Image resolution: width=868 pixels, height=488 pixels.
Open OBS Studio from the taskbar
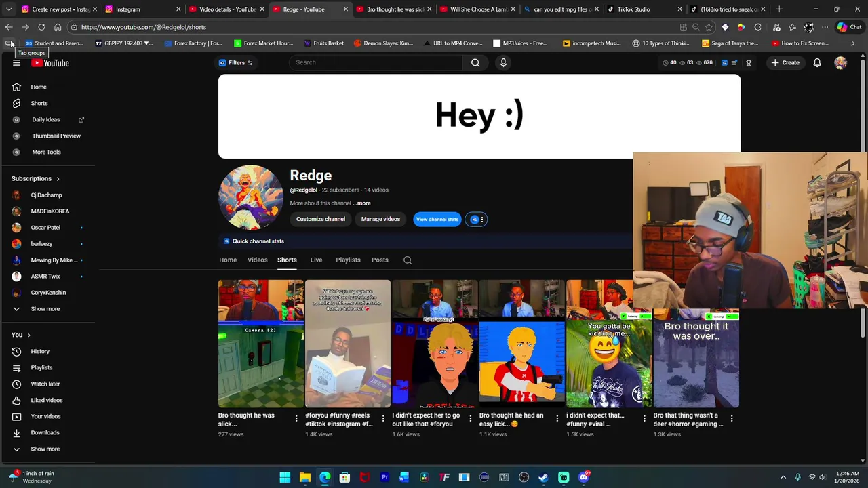click(x=524, y=477)
